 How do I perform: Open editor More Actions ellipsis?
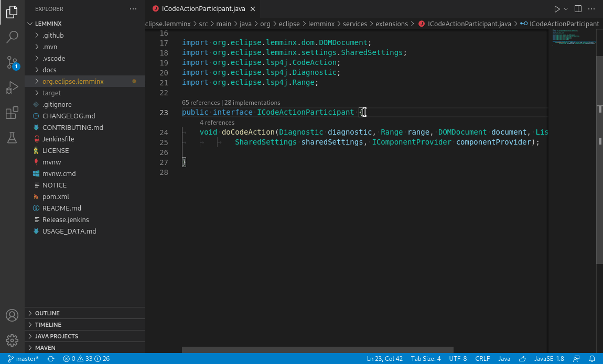(x=591, y=9)
